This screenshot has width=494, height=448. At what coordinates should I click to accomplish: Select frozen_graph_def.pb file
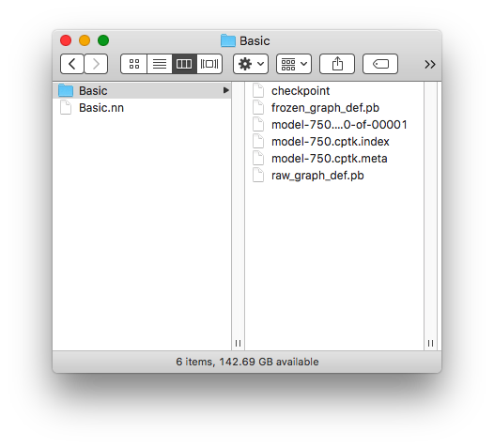[x=334, y=108]
